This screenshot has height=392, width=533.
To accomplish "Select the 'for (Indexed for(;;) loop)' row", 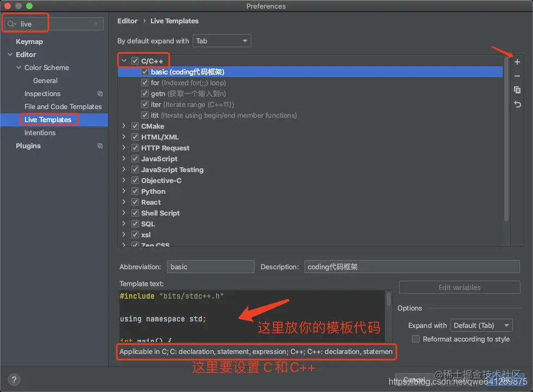I will tap(310, 83).
